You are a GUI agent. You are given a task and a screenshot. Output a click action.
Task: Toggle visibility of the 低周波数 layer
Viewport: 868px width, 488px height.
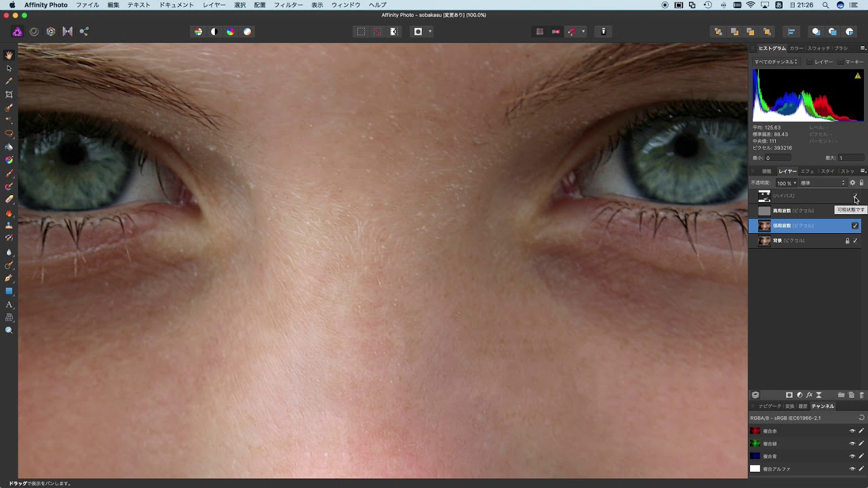[x=855, y=226]
